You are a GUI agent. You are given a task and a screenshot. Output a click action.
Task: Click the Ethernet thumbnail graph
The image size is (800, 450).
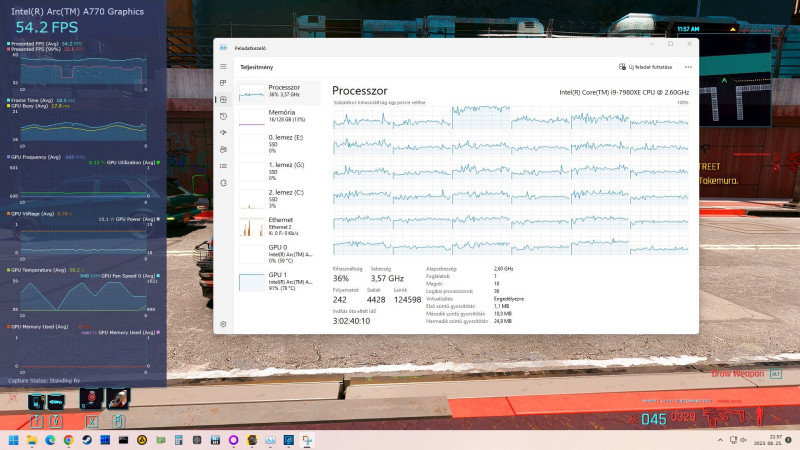click(252, 227)
